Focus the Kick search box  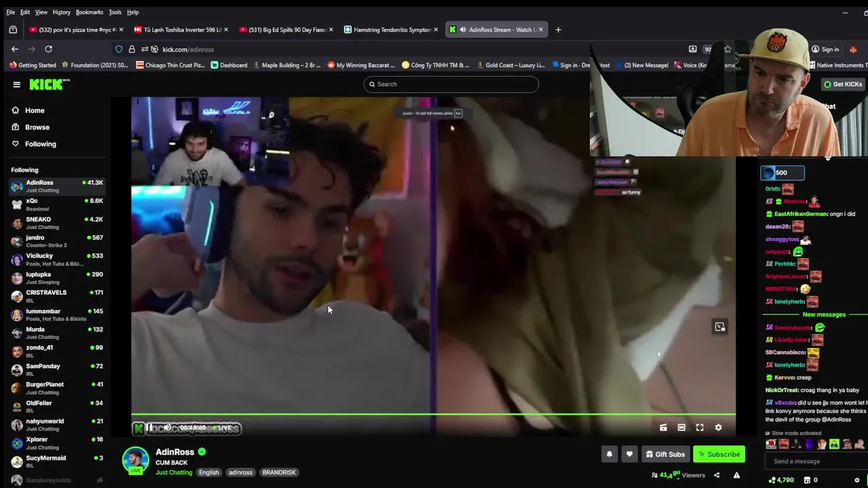[451, 84]
